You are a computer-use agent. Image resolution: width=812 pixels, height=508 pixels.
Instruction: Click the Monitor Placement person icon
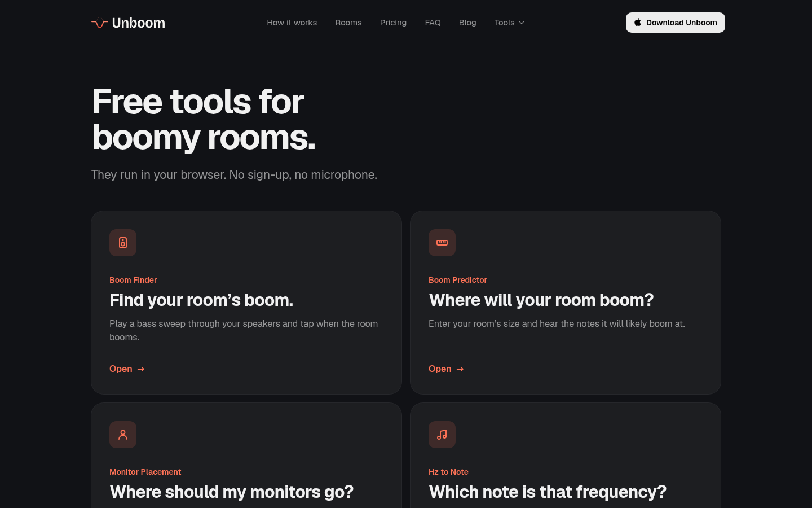tap(123, 435)
